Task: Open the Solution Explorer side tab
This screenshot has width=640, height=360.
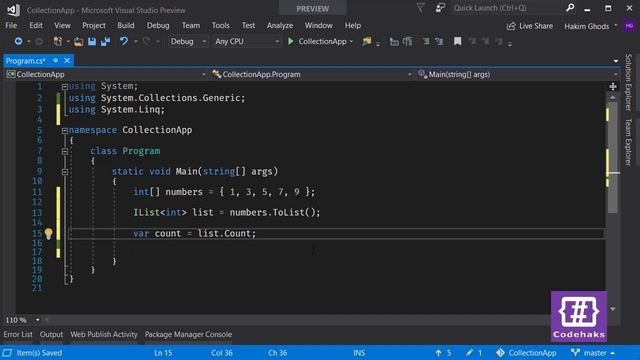Action: coord(629,82)
